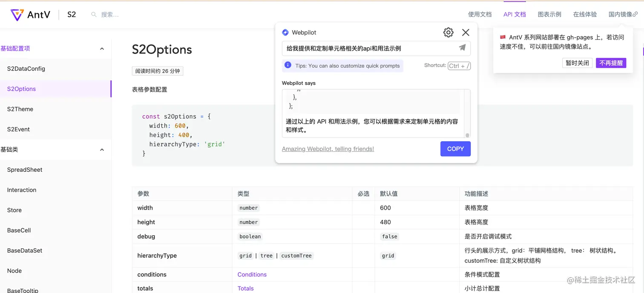Click the false default value
This screenshot has height=293, width=644.
tap(389, 236)
